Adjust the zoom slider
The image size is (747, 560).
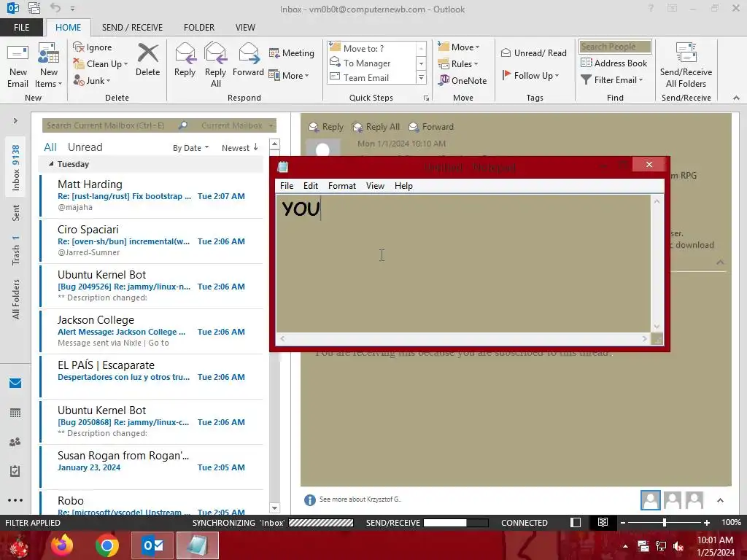coord(664,523)
